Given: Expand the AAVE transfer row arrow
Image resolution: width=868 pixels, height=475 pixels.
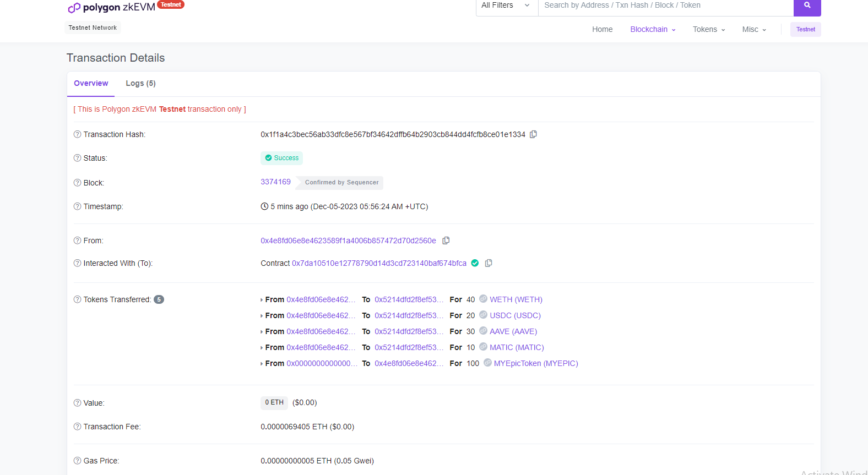Looking at the screenshot, I should tap(262, 332).
